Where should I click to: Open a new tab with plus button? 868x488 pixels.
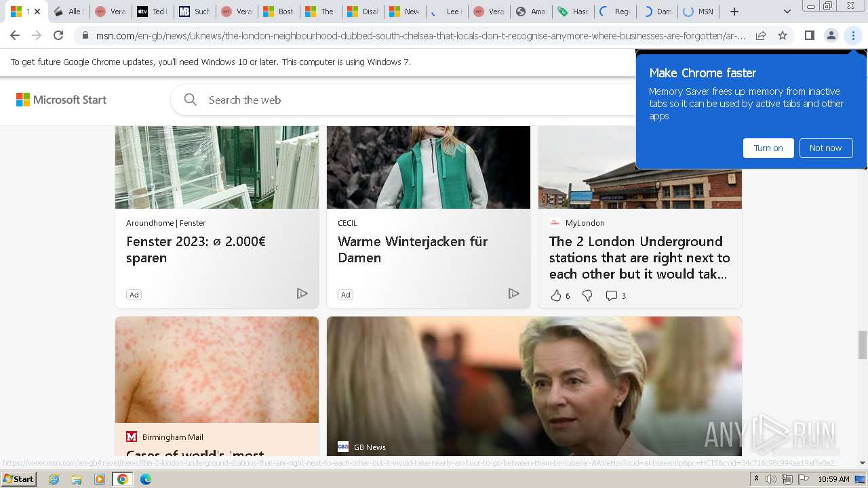734,12
